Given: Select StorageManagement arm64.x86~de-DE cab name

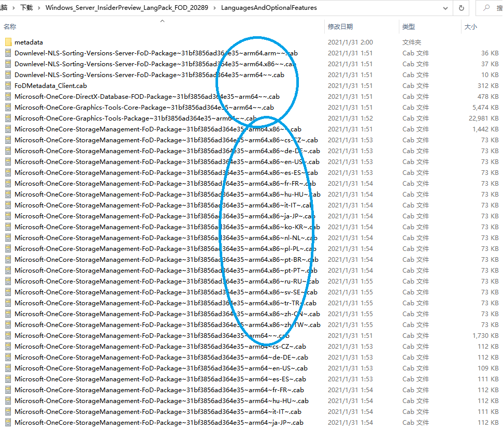Looking at the screenshot, I should coord(167,151).
